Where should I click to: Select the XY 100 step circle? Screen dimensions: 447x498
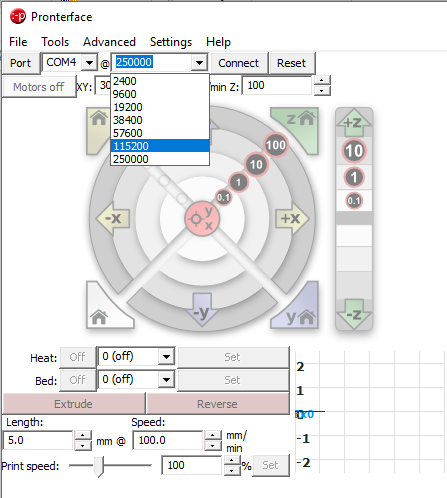click(x=276, y=145)
